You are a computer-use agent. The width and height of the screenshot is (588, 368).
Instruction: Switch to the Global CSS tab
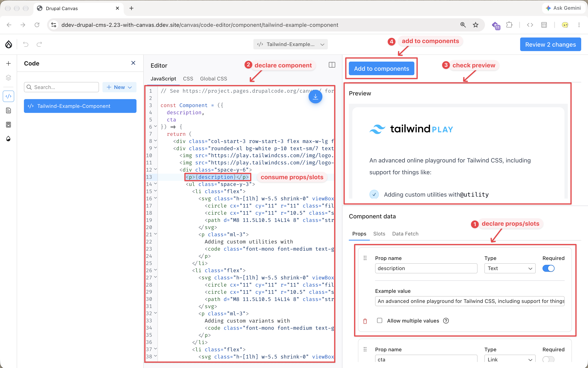pyautogui.click(x=213, y=79)
